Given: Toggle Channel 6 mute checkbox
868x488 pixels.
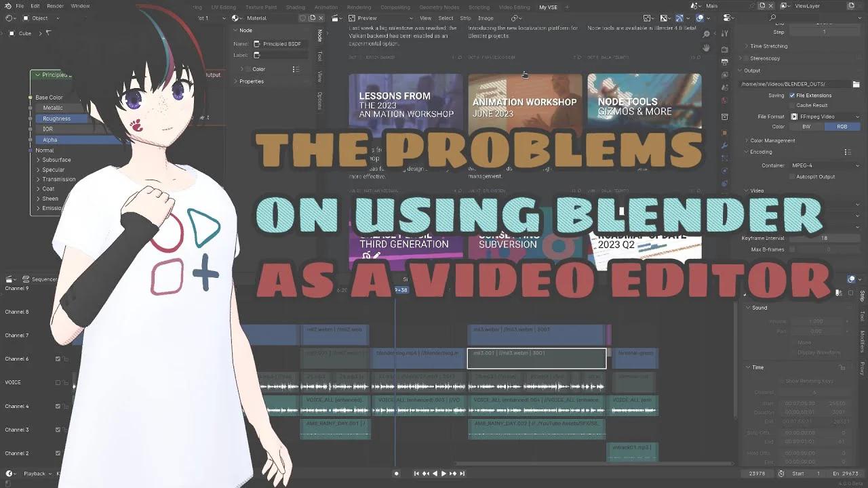Looking at the screenshot, I should click(58, 359).
